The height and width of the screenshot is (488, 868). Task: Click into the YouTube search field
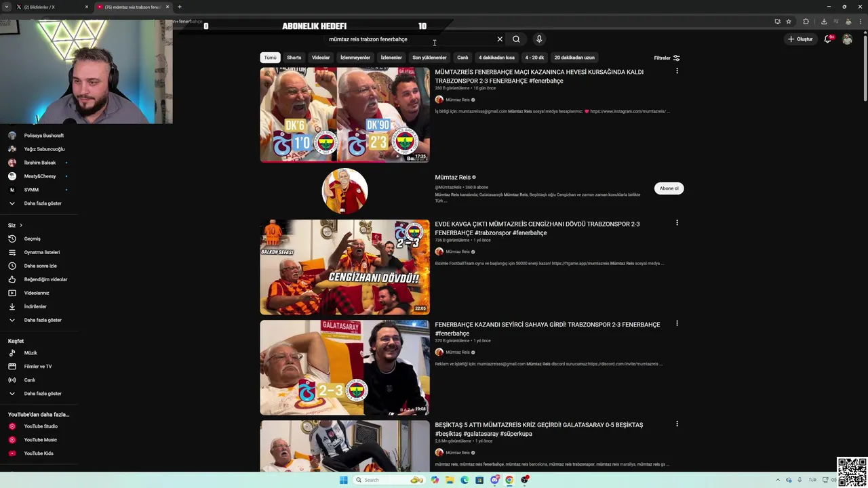coord(410,39)
